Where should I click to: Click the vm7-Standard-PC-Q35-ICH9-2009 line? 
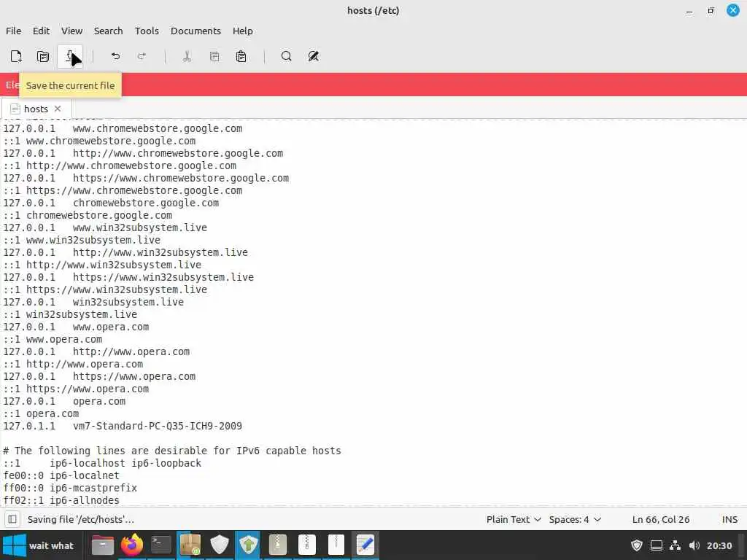pyautogui.click(x=123, y=426)
